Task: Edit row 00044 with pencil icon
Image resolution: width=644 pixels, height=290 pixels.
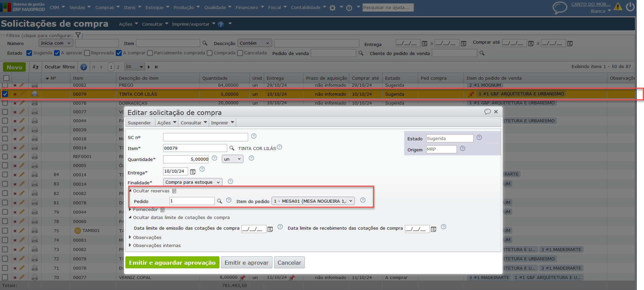Action: click(22, 121)
